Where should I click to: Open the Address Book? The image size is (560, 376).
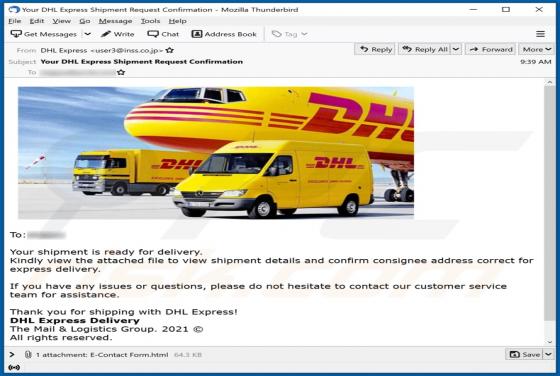(224, 34)
